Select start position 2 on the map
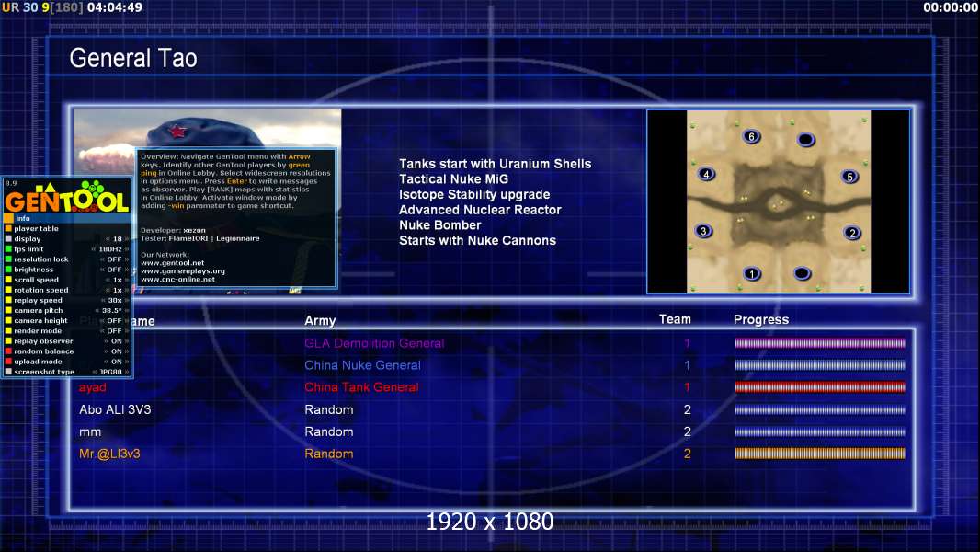 pyautogui.click(x=852, y=233)
